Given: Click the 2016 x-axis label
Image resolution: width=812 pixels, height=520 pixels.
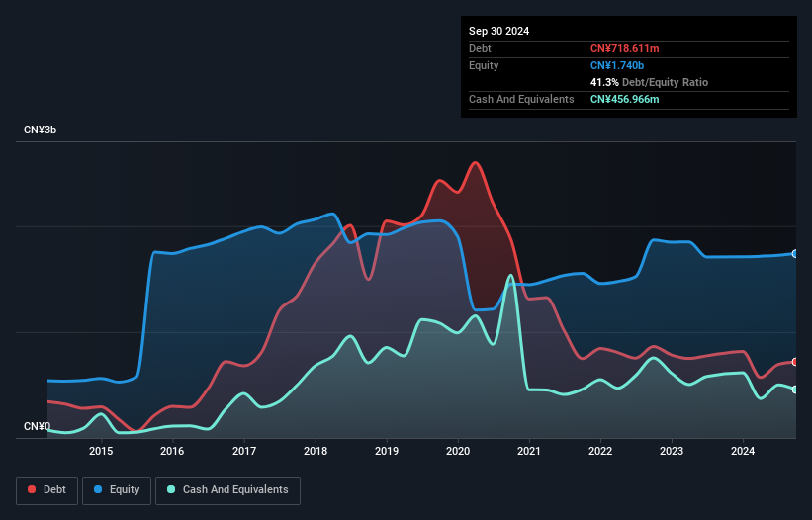Looking at the screenshot, I should click(x=172, y=451).
